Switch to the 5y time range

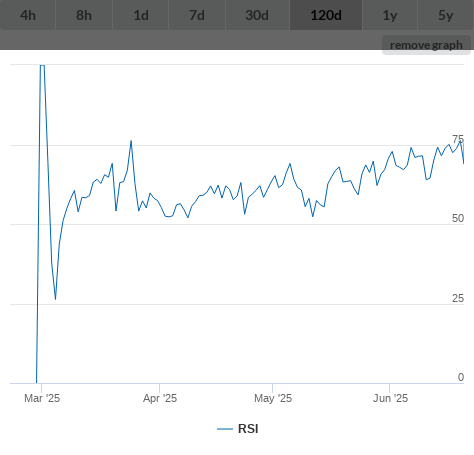tap(446, 15)
